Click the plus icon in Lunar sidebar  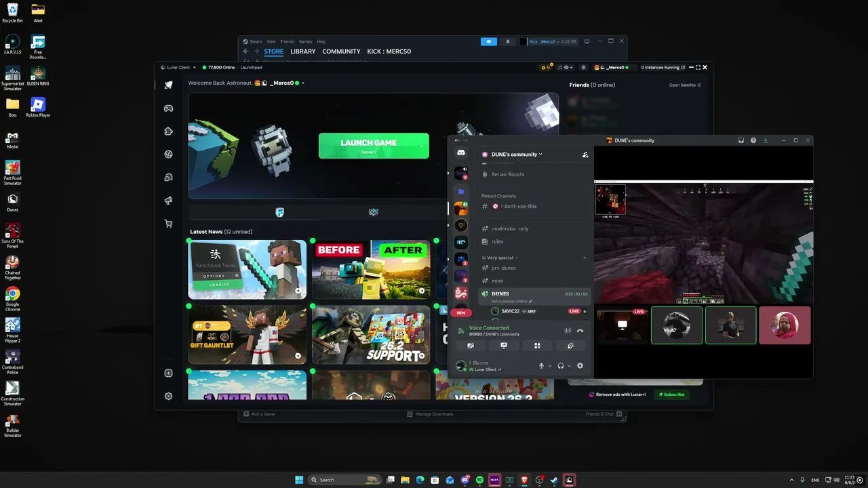[x=168, y=373]
